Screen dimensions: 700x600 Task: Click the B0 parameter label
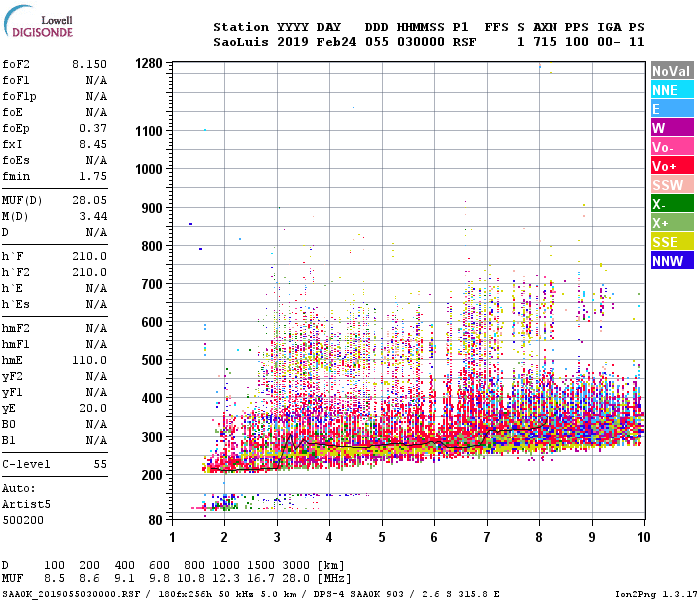(9, 425)
